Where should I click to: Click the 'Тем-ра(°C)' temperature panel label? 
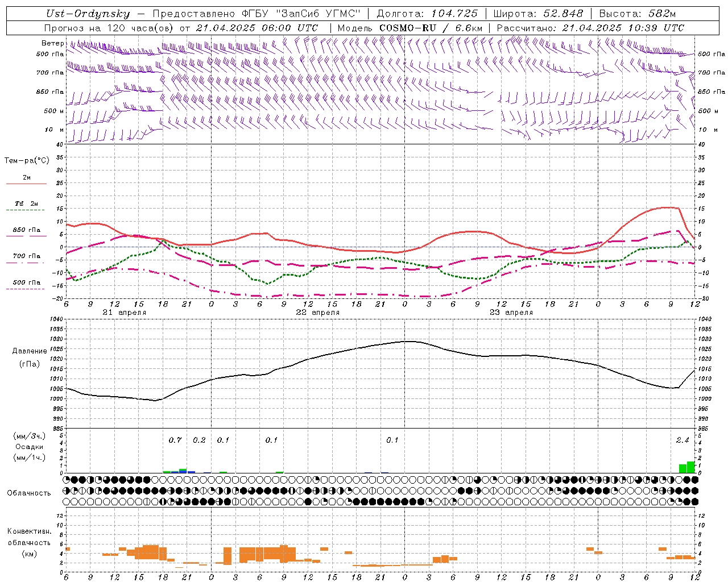(27, 161)
